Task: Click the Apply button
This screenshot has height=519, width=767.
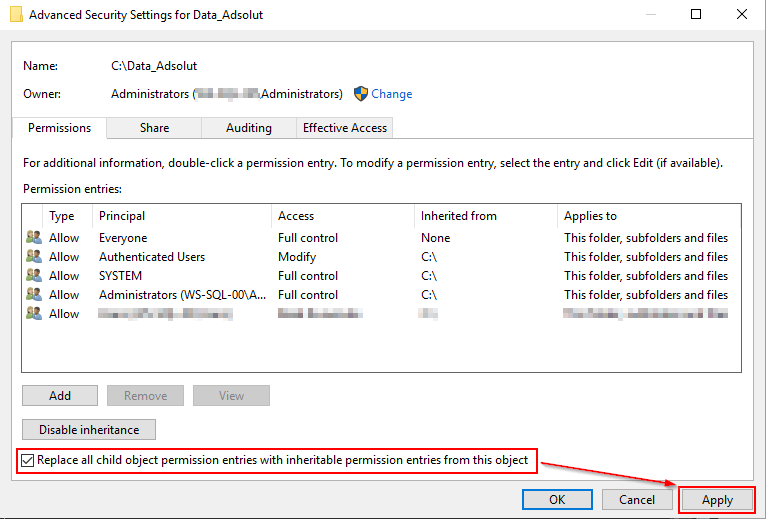Action: [x=717, y=500]
